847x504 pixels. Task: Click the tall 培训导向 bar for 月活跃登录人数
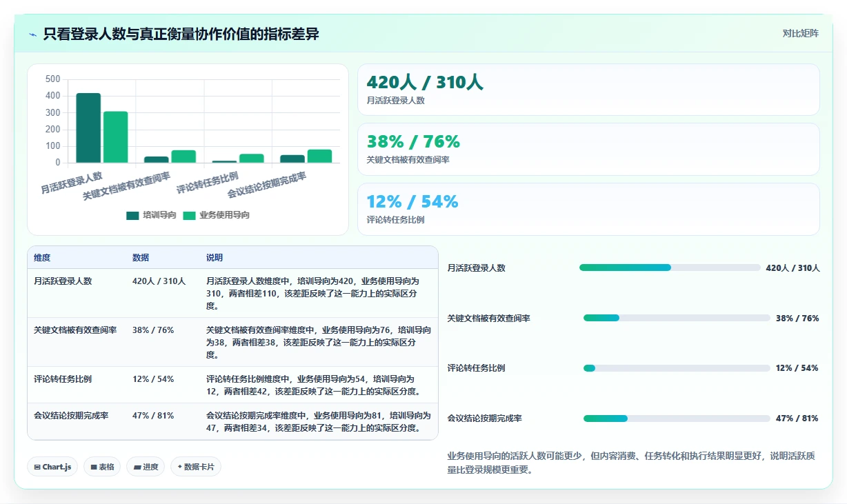pyautogui.click(x=88, y=128)
